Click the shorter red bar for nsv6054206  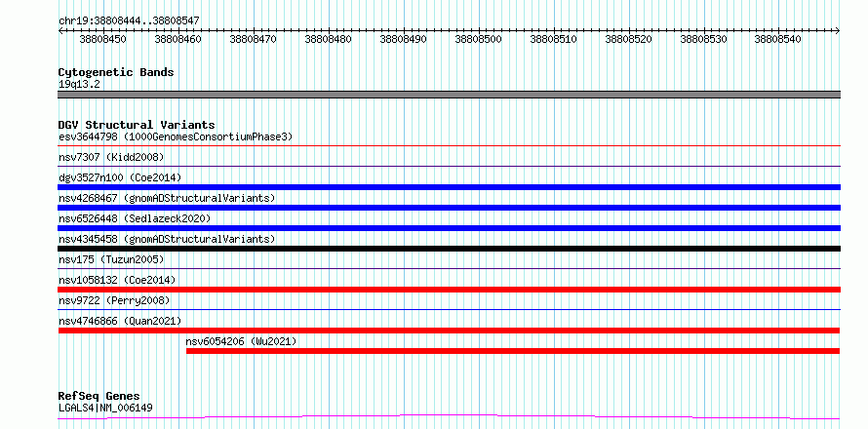(513, 351)
